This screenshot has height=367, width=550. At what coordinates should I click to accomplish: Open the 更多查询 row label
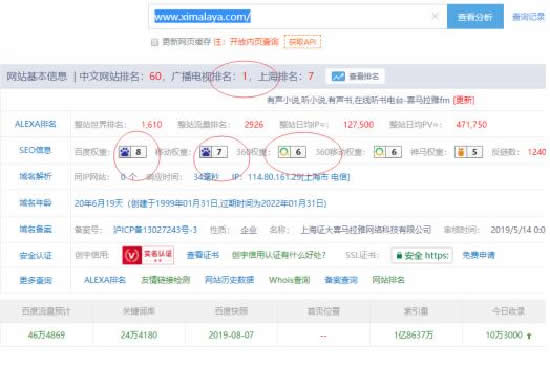pos(35,280)
